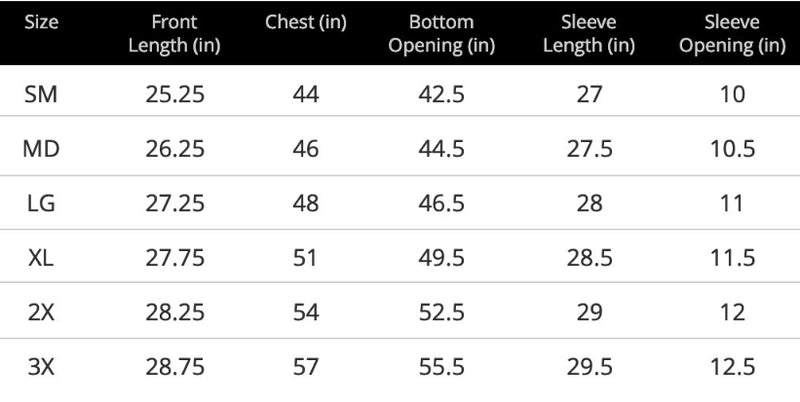Select chest value 51 for XL

tap(305, 258)
